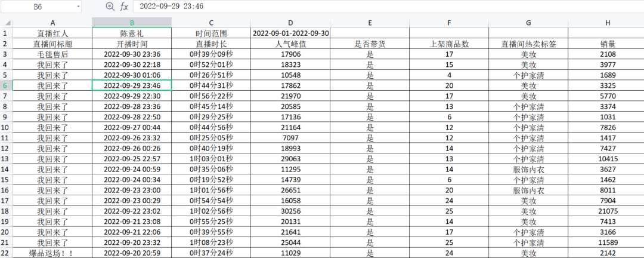This screenshot has width=644, height=258.
Task: Click the 毛毯售后 title cell
Action: pyautogui.click(x=52, y=54)
